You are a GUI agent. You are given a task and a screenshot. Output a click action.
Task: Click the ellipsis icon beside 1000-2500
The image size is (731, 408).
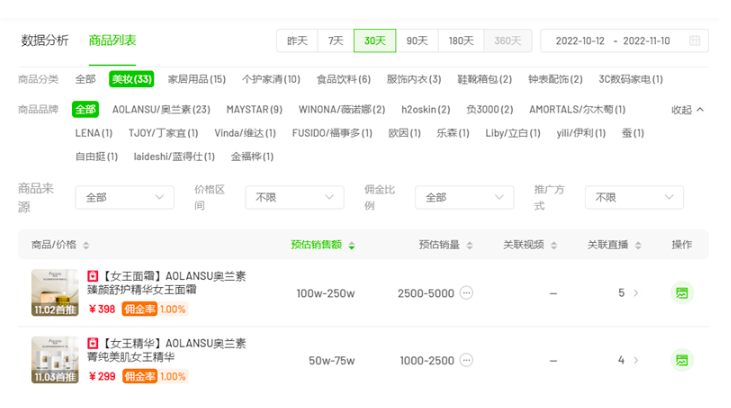tap(466, 360)
